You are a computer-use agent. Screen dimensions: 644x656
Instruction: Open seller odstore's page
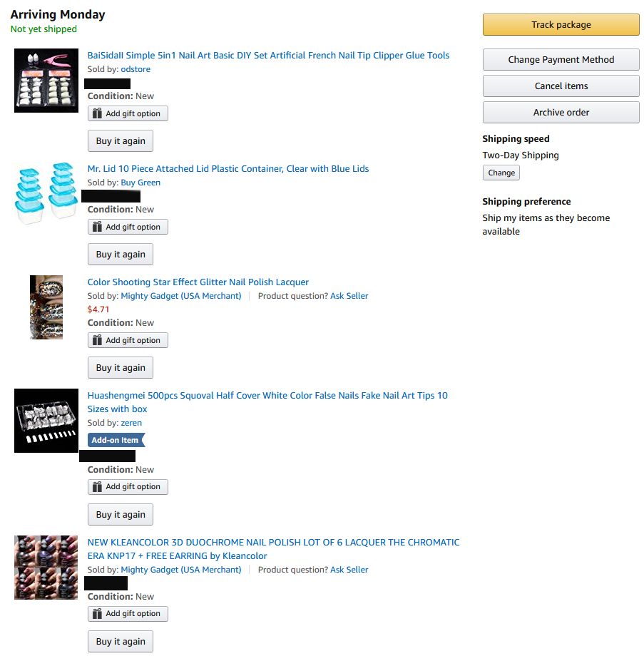click(136, 69)
